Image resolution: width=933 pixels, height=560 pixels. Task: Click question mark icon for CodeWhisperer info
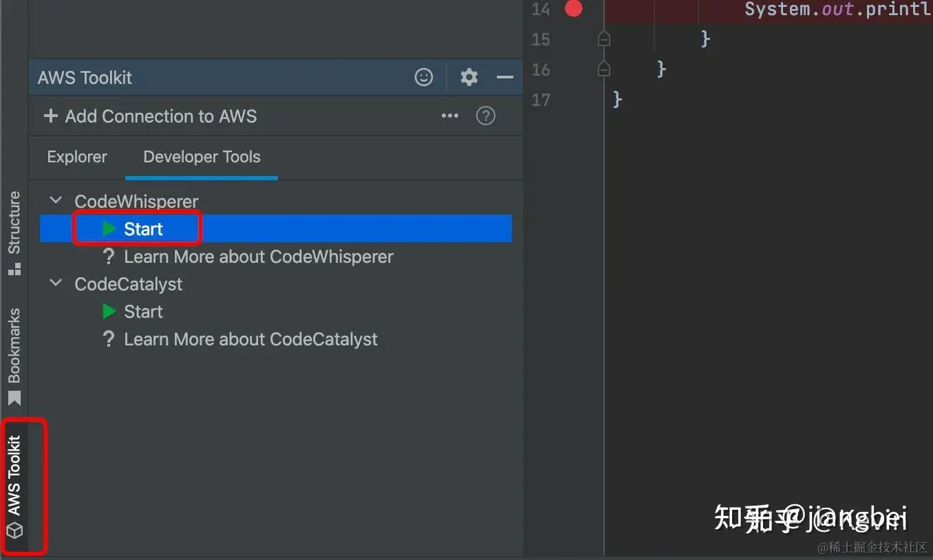click(108, 257)
